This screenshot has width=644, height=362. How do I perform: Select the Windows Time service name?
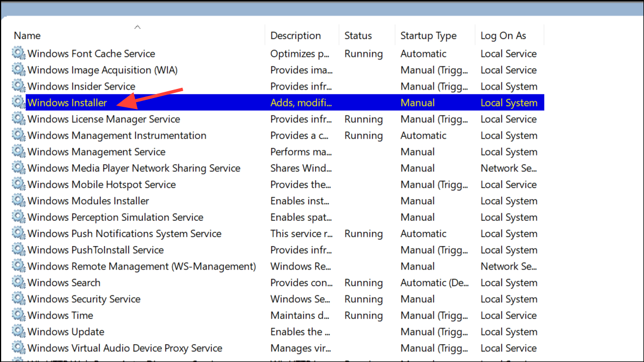[x=60, y=316]
